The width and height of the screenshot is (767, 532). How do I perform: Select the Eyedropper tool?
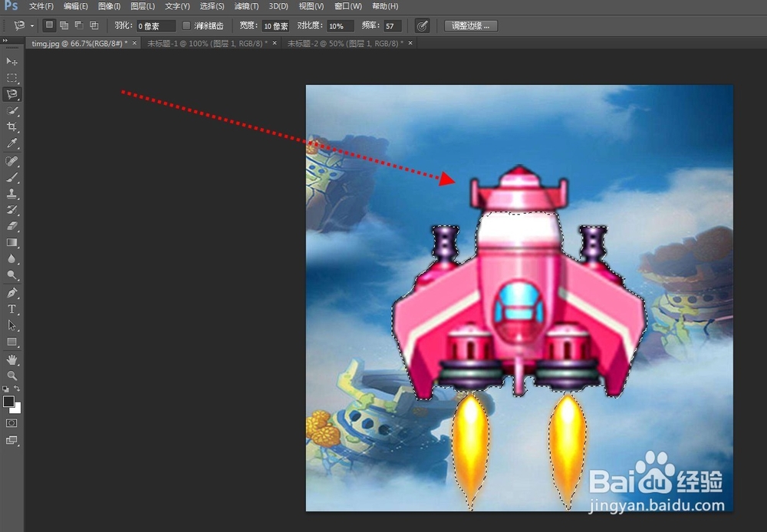tap(12, 143)
